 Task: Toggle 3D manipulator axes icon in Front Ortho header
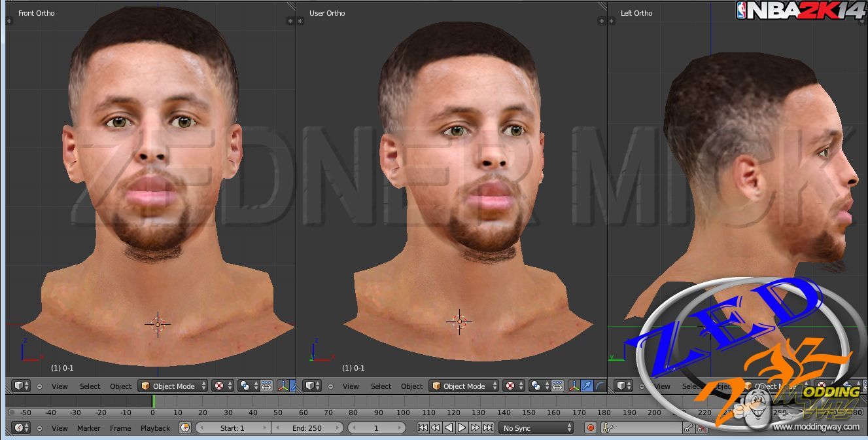click(x=283, y=386)
